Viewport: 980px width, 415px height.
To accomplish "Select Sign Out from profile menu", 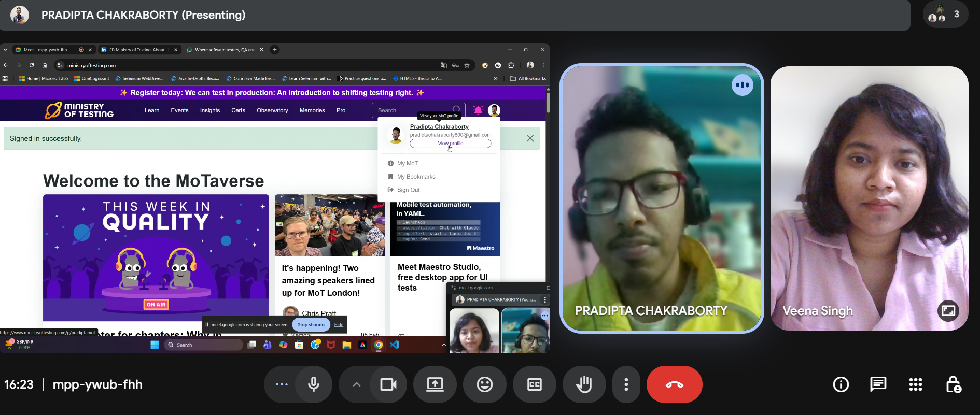I will pos(408,190).
